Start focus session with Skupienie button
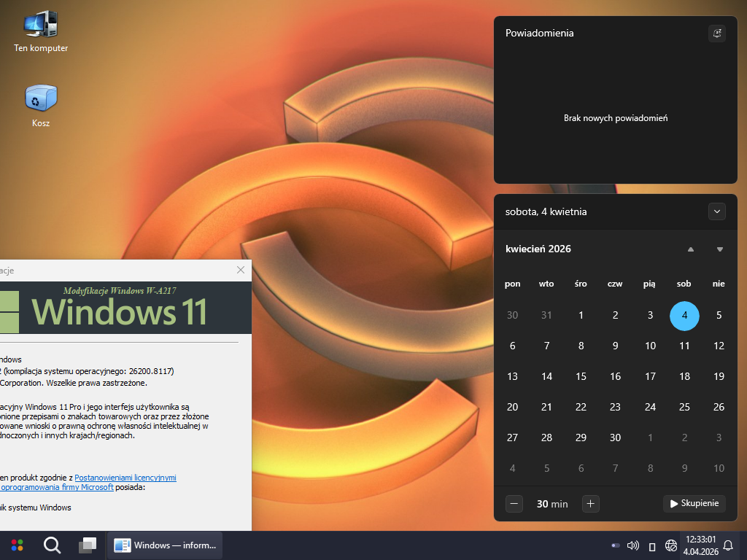Viewport: 747px width, 560px height. [694, 503]
